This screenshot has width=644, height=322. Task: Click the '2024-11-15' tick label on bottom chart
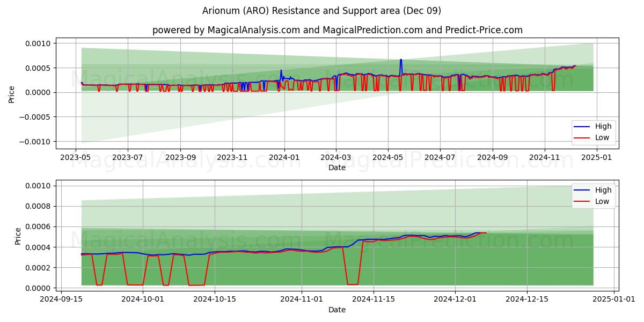pyautogui.click(x=374, y=300)
